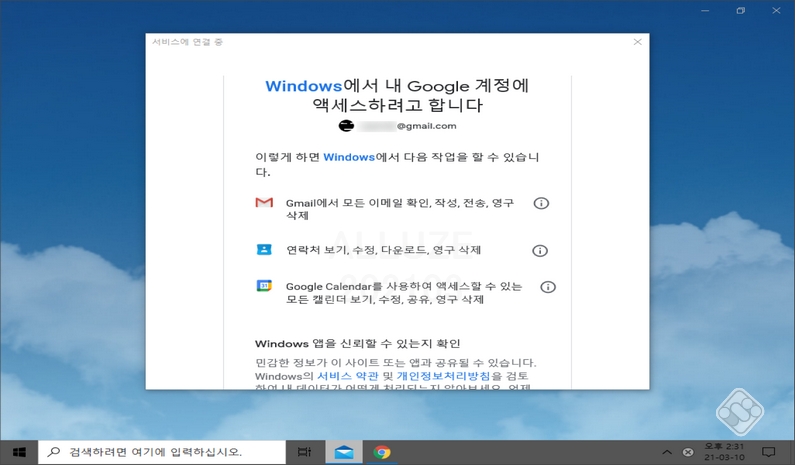The image size is (795, 465).
Task: Click the Google Calendar icon
Action: pos(264,286)
